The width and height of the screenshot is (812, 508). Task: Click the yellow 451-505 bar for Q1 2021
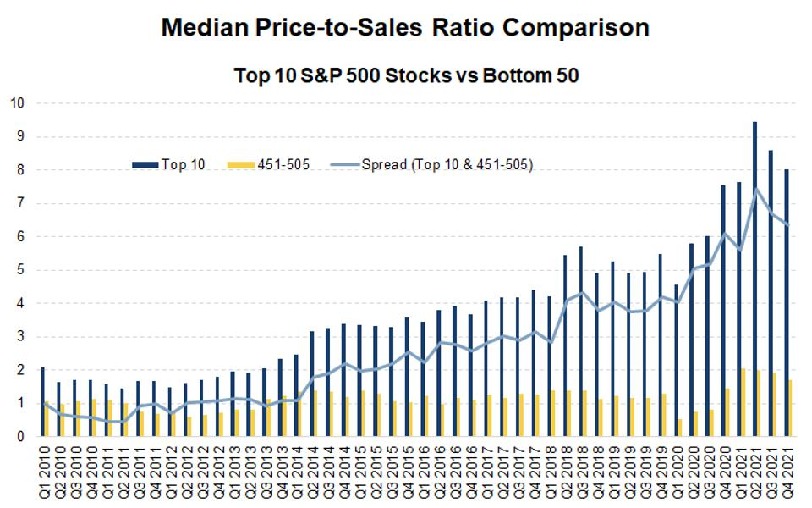(743, 403)
